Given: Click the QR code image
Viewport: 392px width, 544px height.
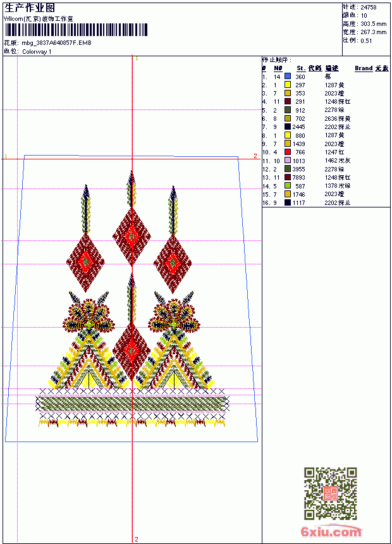Looking at the screenshot, I should pos(330,493).
